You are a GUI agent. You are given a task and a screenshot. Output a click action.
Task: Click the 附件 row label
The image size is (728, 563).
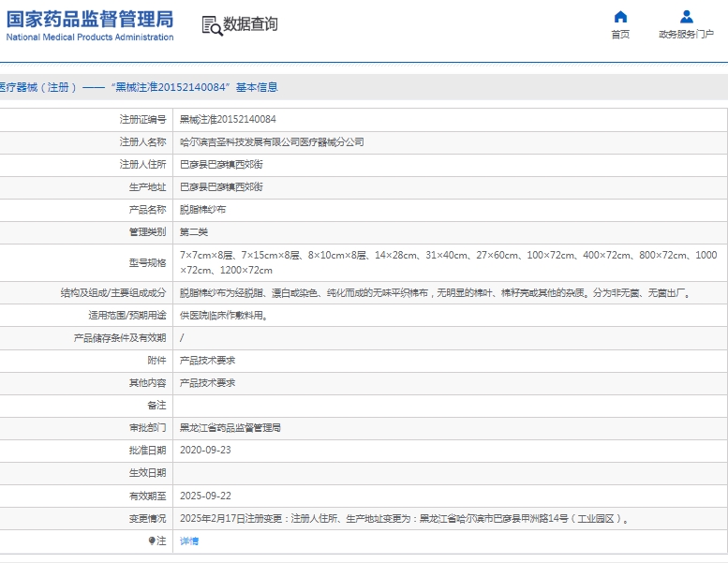(156, 360)
